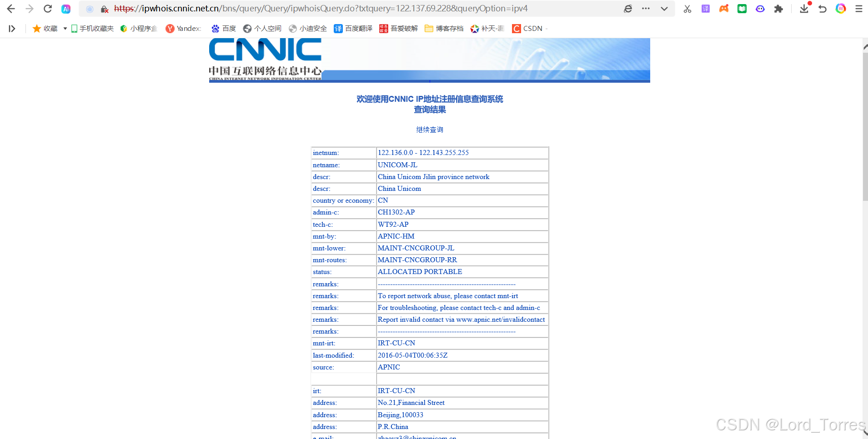
Task: Open the purple robot face extension
Action: [760, 9]
